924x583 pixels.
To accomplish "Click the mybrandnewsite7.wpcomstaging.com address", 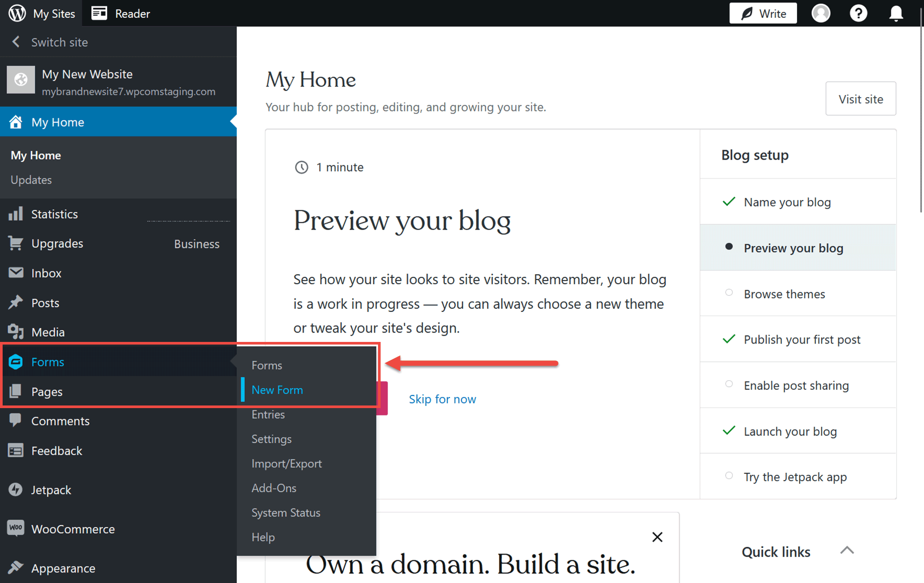I will click(129, 91).
